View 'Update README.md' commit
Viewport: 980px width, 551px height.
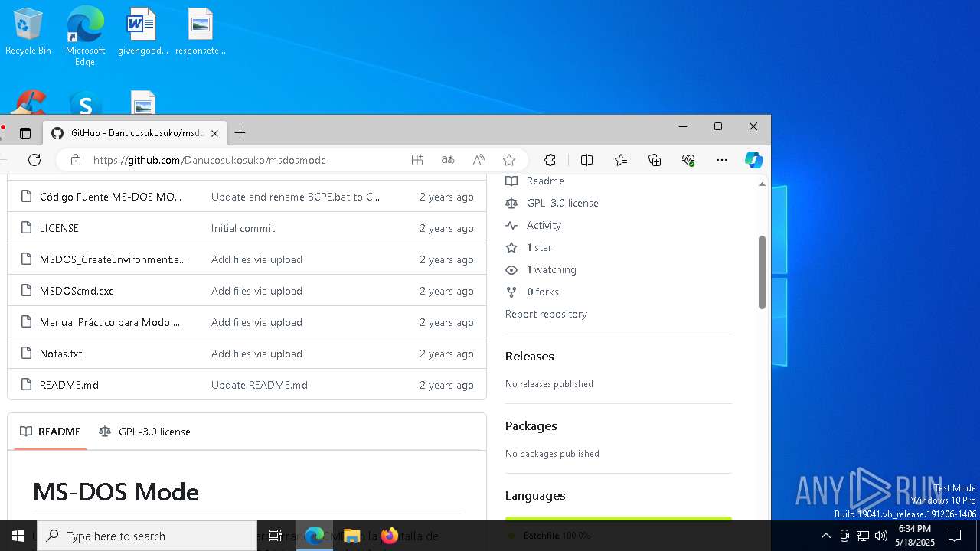260,385
